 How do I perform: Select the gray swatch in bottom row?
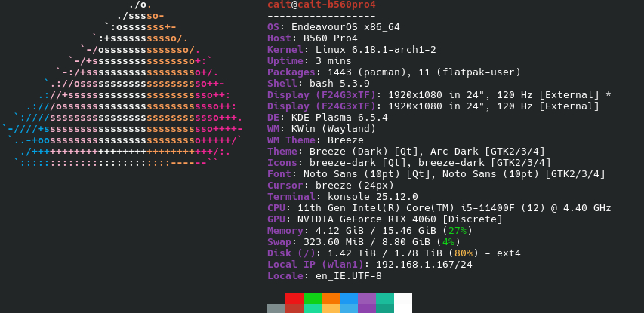pos(276,308)
